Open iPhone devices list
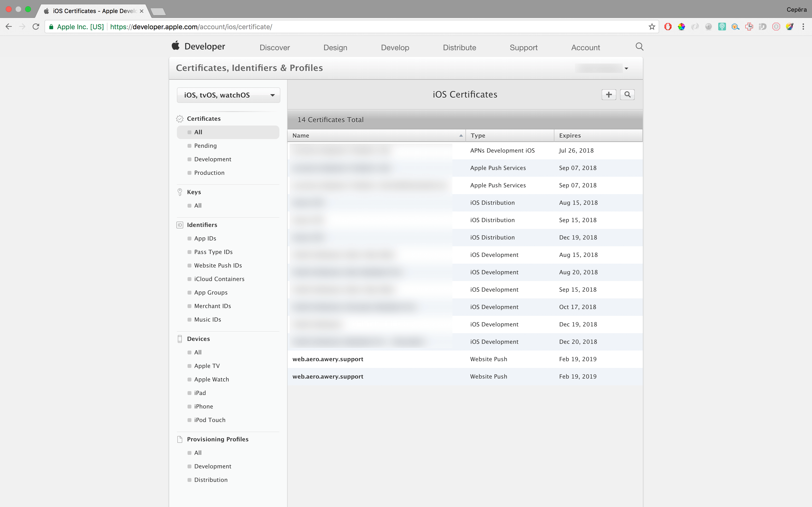Image resolution: width=812 pixels, height=507 pixels. (203, 406)
